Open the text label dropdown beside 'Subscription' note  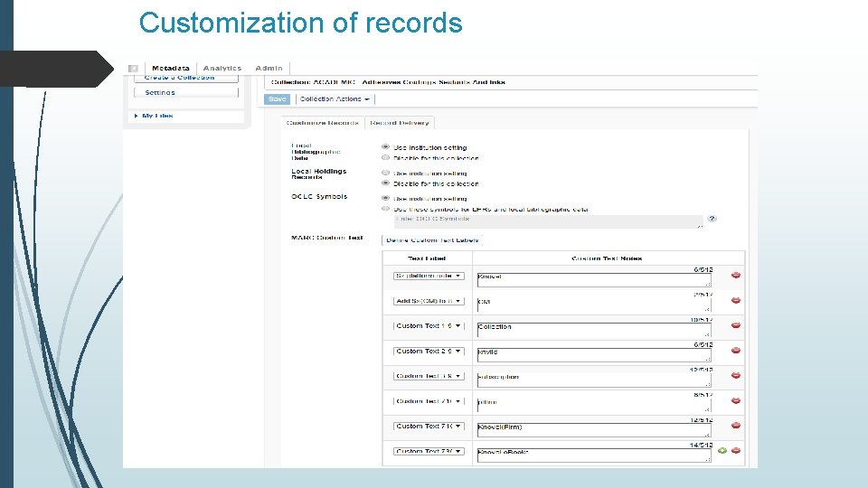point(429,376)
